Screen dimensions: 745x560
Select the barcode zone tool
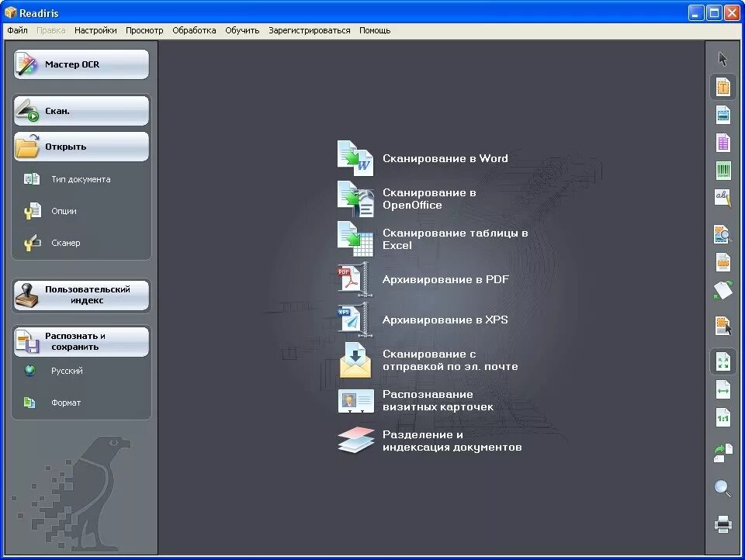(722, 170)
